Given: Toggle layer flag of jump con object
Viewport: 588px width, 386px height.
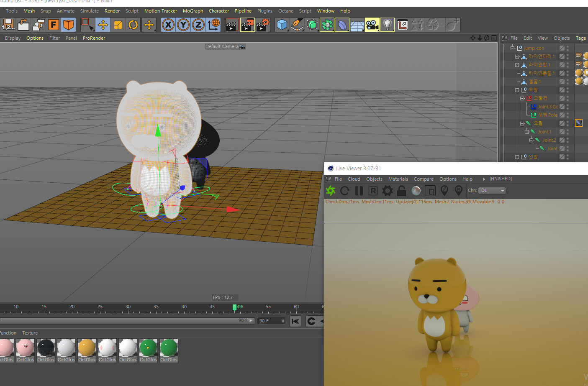Looking at the screenshot, I should 562,48.
